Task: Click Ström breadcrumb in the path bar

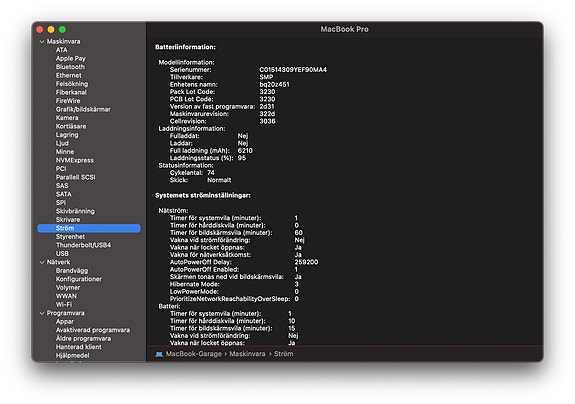Action: click(283, 354)
